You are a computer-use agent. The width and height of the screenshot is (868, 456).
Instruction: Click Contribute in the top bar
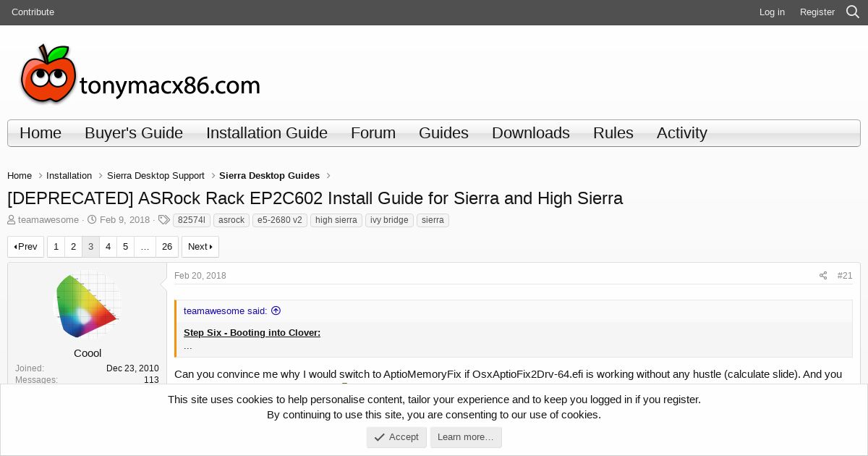coord(33,12)
